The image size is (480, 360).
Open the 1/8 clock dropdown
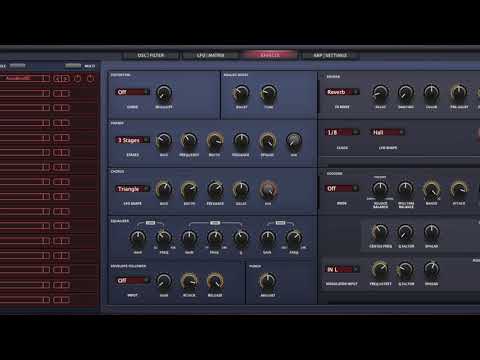point(342,132)
